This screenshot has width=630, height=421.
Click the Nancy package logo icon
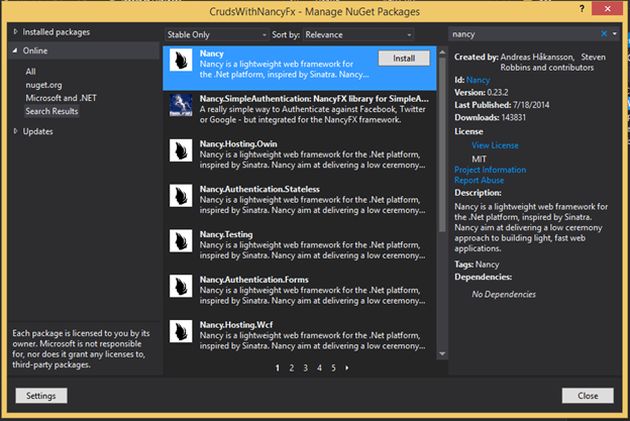[181, 60]
